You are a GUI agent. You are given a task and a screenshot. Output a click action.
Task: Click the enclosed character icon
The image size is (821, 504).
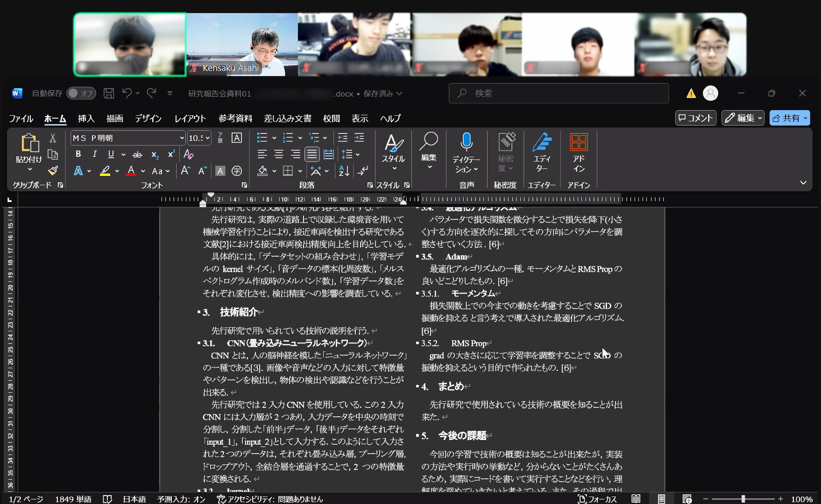pyautogui.click(x=237, y=171)
